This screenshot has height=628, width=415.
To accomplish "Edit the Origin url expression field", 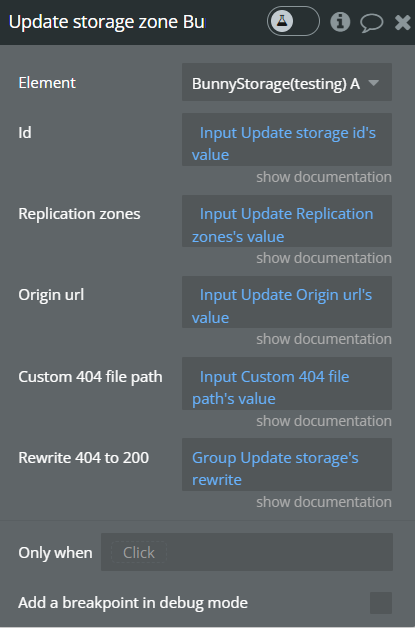I will point(287,302).
